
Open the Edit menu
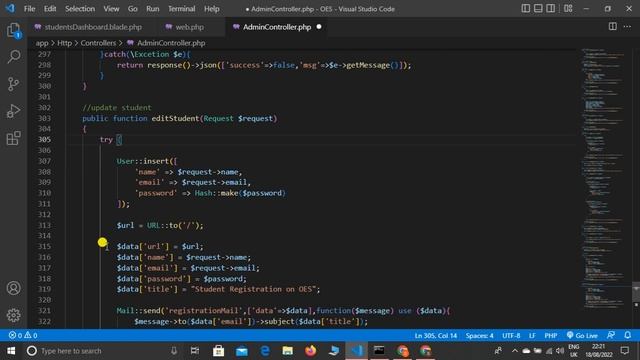pos(50,9)
